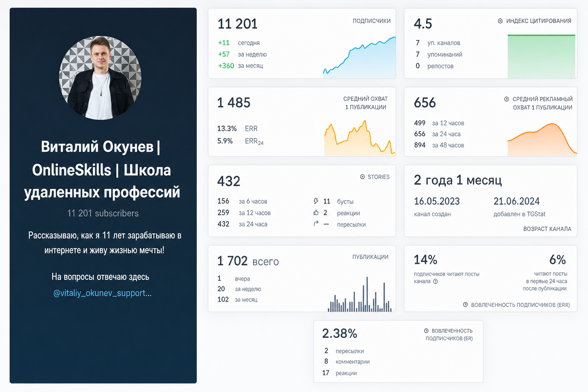588x392 pixels.
Task: Click the 2.38% engagement value
Action: pos(340,333)
